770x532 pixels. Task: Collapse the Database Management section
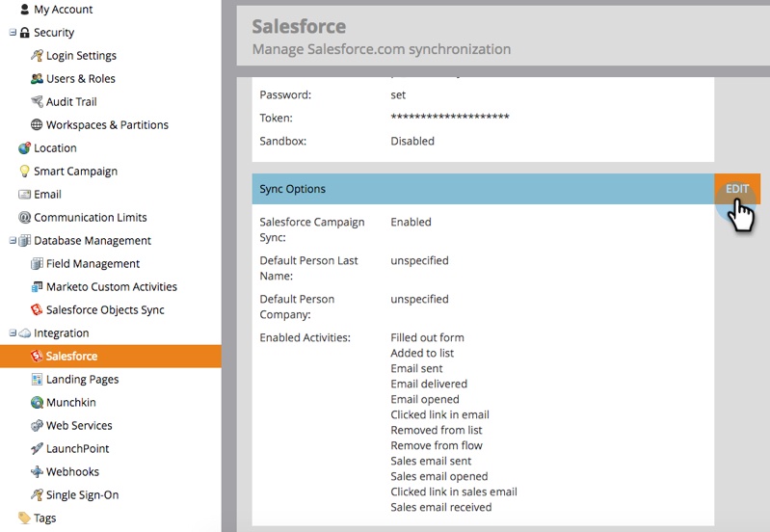pyautogui.click(x=13, y=240)
